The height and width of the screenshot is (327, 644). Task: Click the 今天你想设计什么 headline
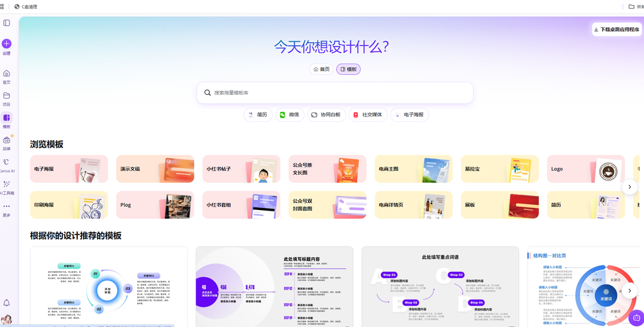[331, 47]
